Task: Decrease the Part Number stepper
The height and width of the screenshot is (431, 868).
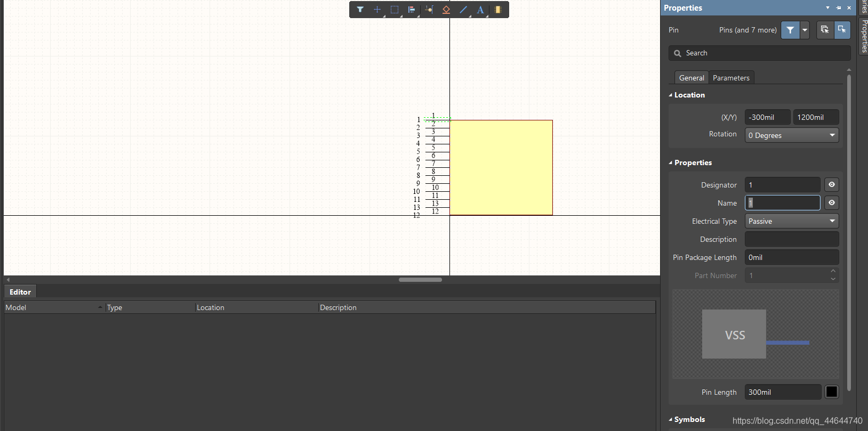Action: pyautogui.click(x=833, y=279)
